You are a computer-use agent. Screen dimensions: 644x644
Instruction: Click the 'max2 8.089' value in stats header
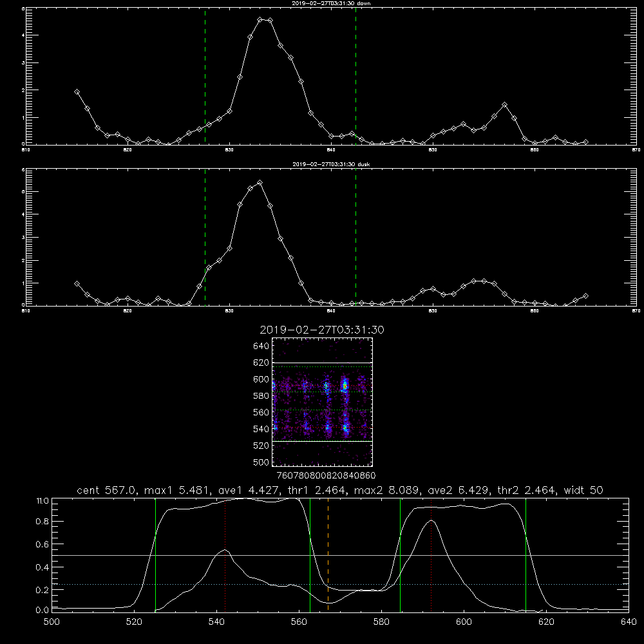click(x=388, y=490)
